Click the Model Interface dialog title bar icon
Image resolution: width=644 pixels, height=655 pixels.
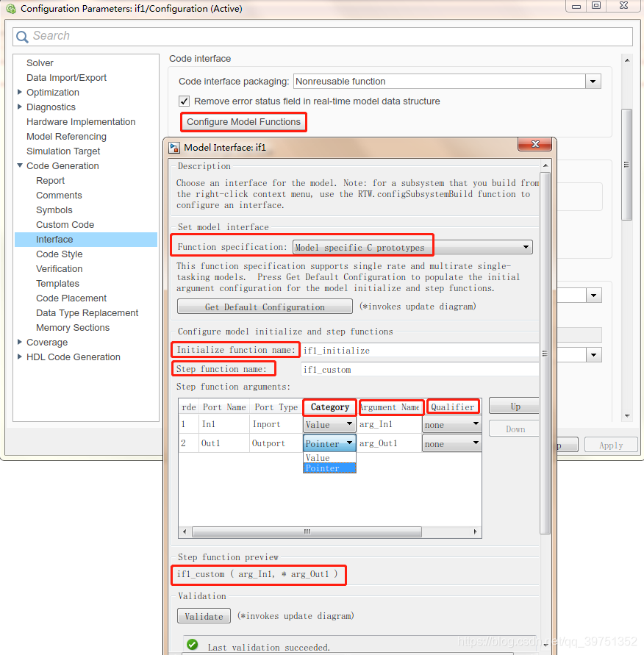(174, 147)
